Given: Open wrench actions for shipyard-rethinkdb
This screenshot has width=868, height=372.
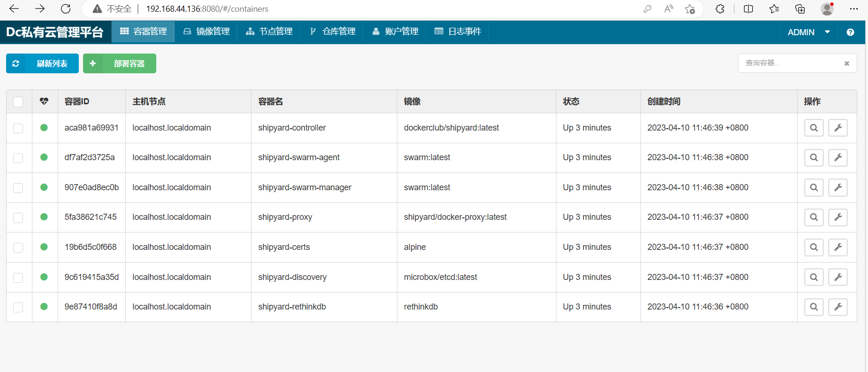Looking at the screenshot, I should click(x=838, y=307).
